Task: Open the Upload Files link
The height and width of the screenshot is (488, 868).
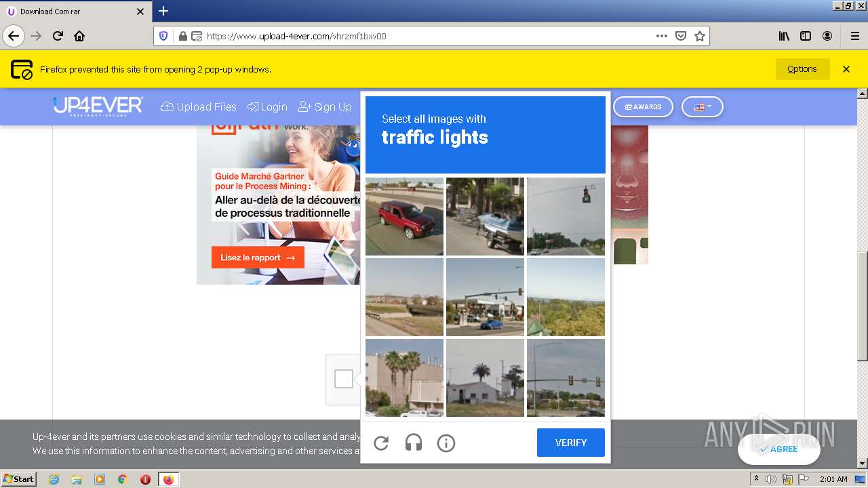Action: click(x=199, y=107)
